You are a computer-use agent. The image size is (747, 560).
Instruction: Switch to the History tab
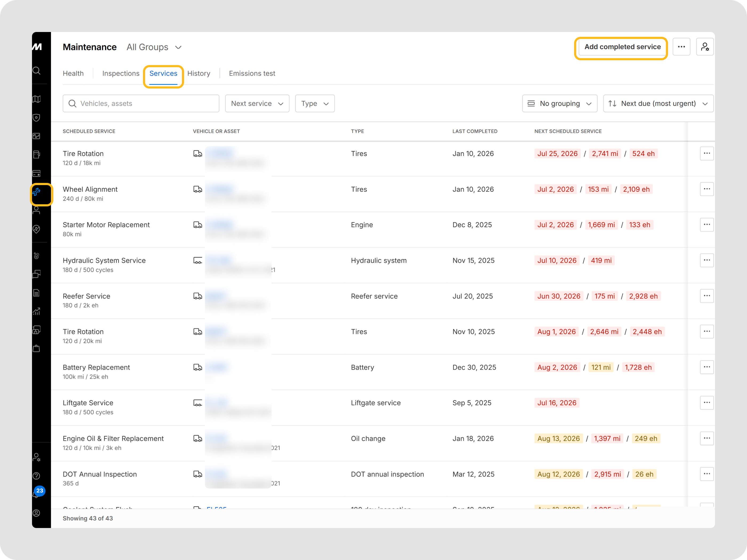pos(198,73)
